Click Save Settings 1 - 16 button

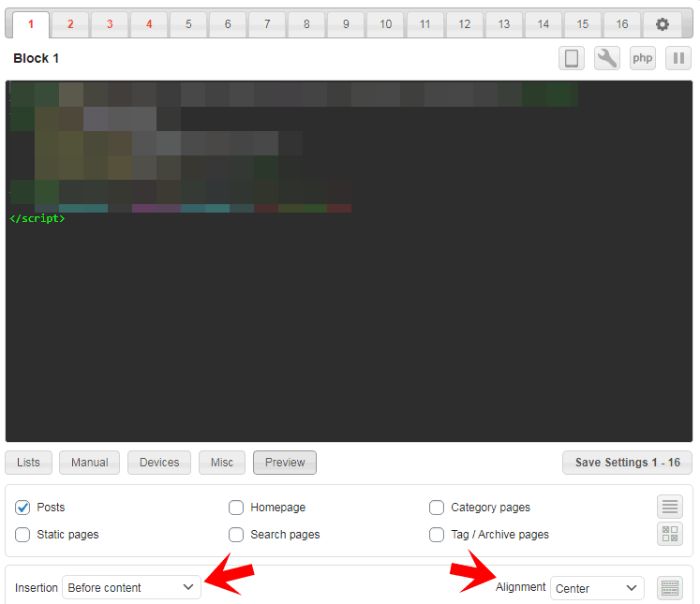pos(627,463)
